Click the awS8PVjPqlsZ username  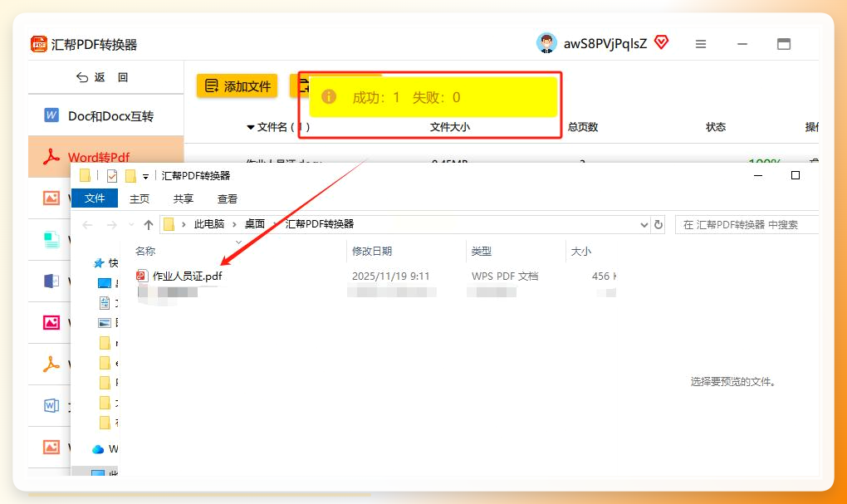click(x=605, y=44)
